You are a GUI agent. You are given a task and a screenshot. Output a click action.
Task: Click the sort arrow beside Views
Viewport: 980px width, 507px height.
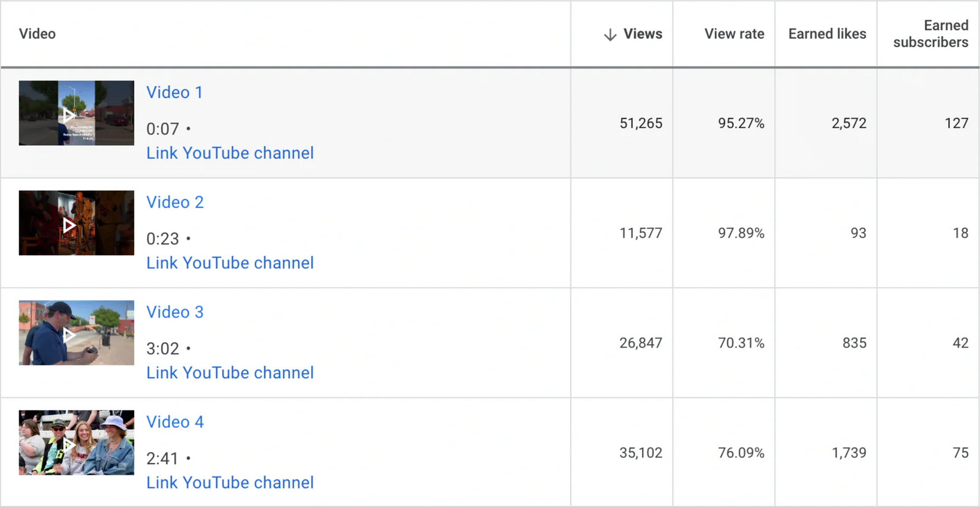[609, 35]
